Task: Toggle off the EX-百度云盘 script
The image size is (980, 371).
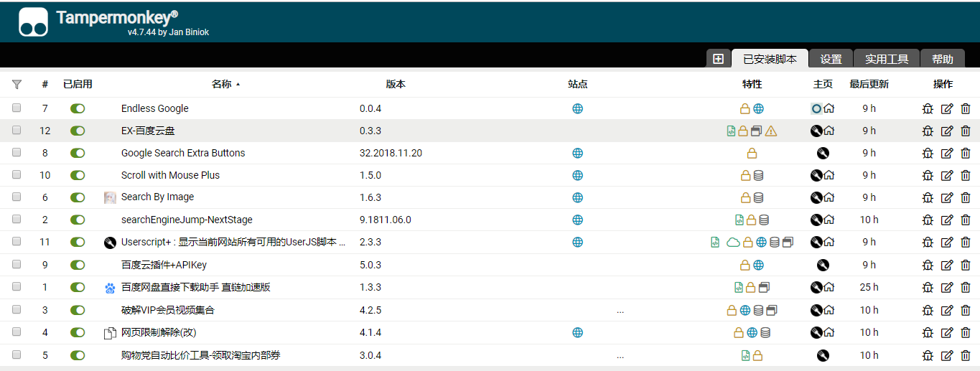Action: [78, 131]
